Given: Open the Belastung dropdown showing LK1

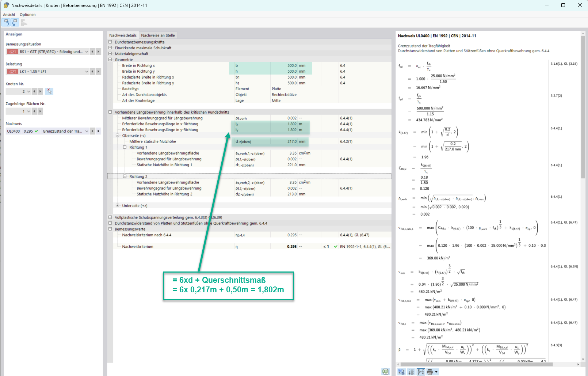Looking at the screenshot, I should point(87,72).
